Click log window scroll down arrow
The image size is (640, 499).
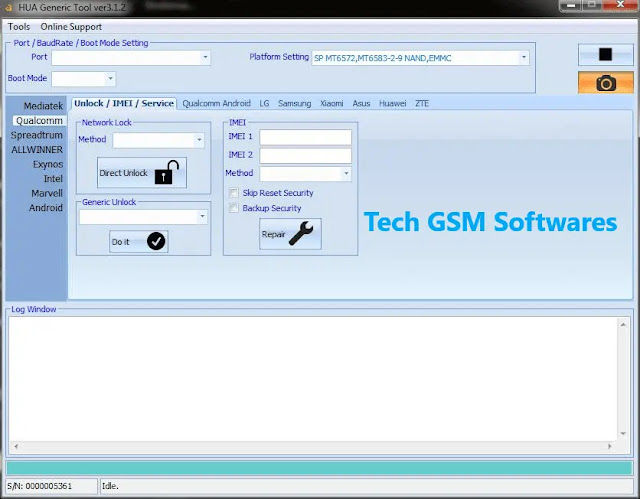[x=623, y=433]
